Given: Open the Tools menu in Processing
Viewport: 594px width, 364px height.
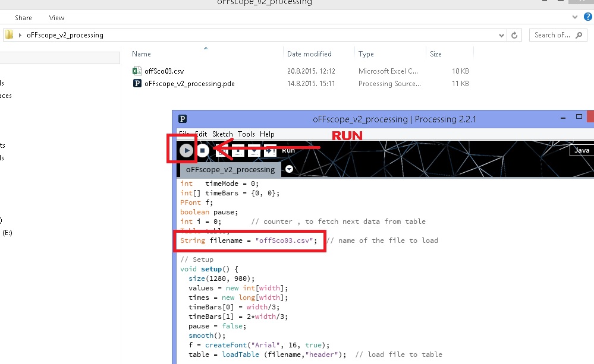Looking at the screenshot, I should [246, 134].
